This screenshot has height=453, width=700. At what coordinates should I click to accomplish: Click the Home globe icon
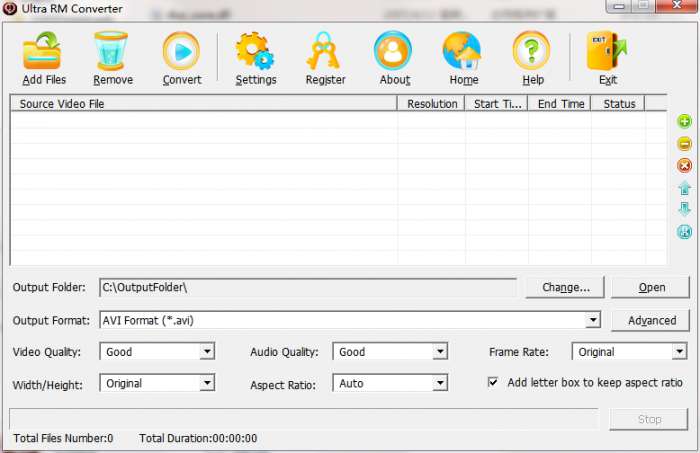(463, 51)
